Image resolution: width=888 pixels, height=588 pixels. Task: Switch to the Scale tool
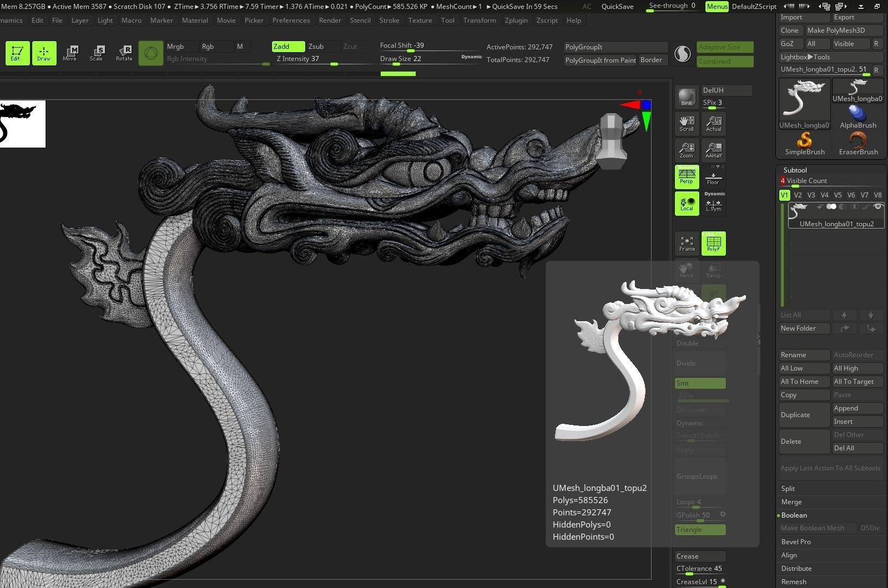click(x=97, y=53)
